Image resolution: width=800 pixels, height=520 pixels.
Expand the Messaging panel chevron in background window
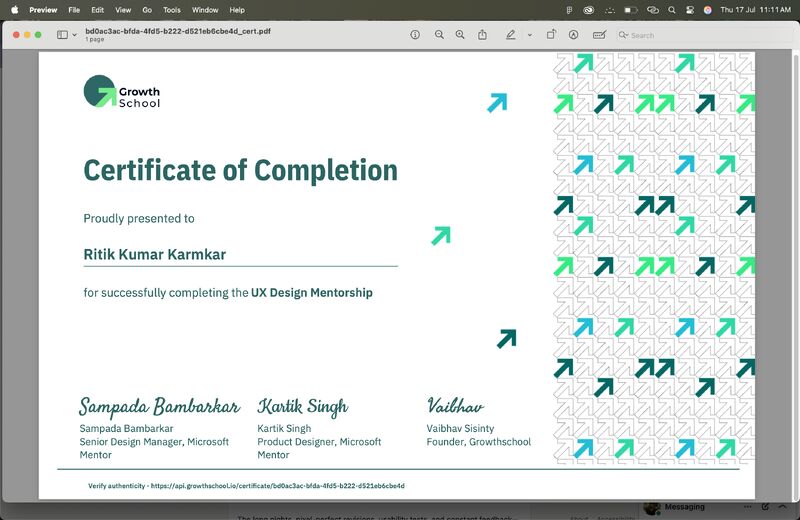pyautogui.click(x=782, y=507)
